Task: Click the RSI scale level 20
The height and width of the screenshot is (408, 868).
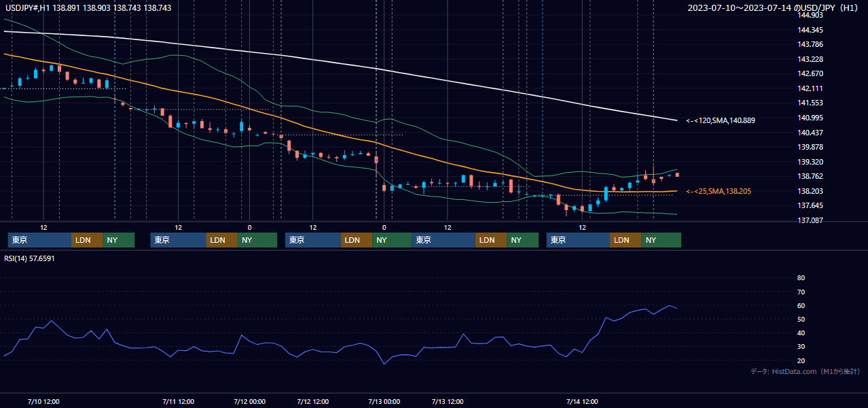Action: [x=801, y=360]
